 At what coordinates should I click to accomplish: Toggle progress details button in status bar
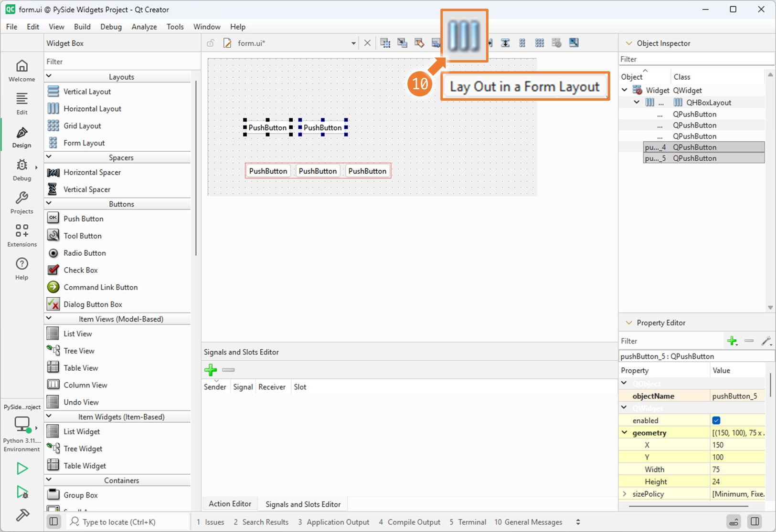pos(734,522)
